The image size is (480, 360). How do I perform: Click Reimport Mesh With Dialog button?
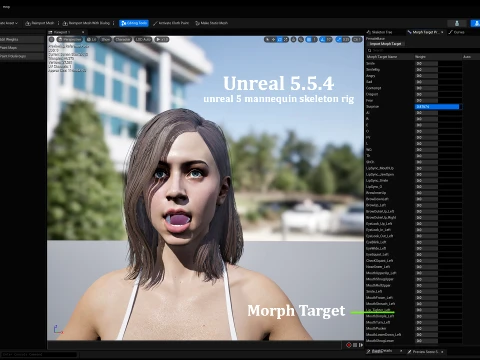coord(86,23)
